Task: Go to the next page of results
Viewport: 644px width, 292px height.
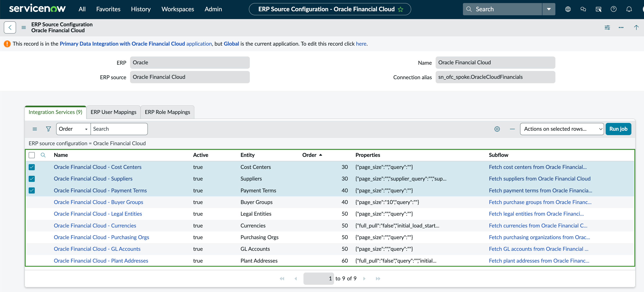Action: 364,278
